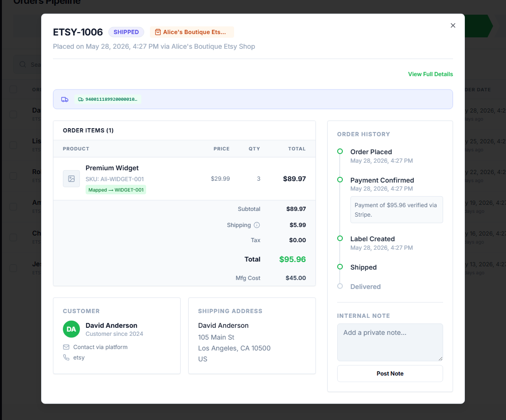Screen dimensions: 506x420
Task: Click the Shipped timeline marker
Action: (x=340, y=267)
